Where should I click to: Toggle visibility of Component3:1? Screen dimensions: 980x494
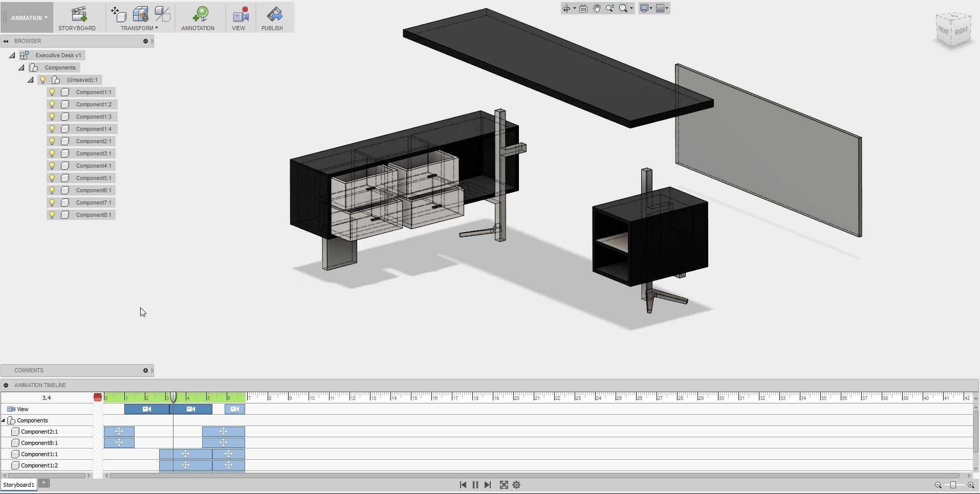(x=52, y=153)
